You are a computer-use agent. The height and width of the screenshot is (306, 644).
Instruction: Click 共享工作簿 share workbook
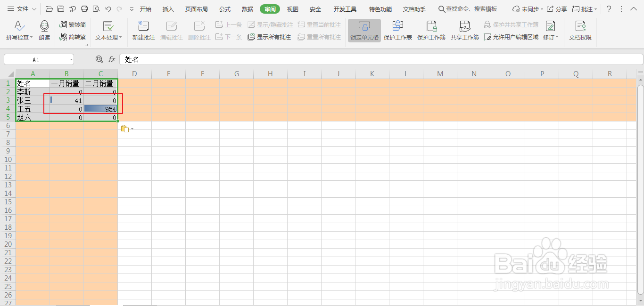465,31
